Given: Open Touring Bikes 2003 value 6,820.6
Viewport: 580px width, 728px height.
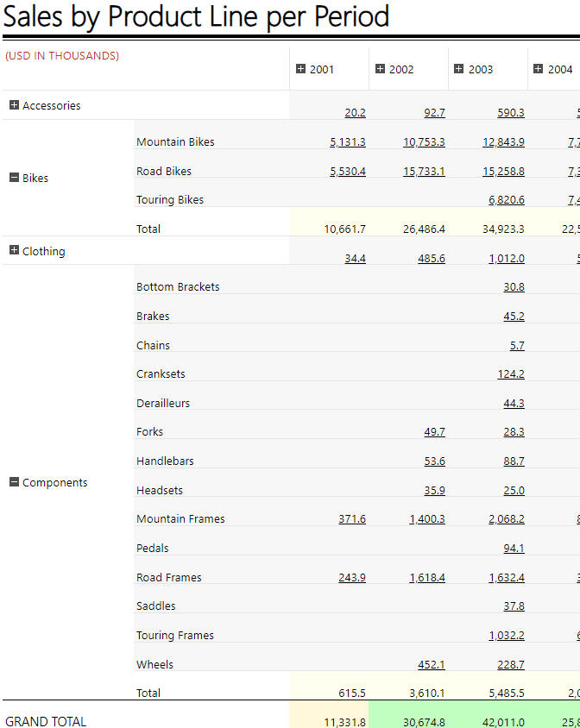Looking at the screenshot, I should point(507,199).
